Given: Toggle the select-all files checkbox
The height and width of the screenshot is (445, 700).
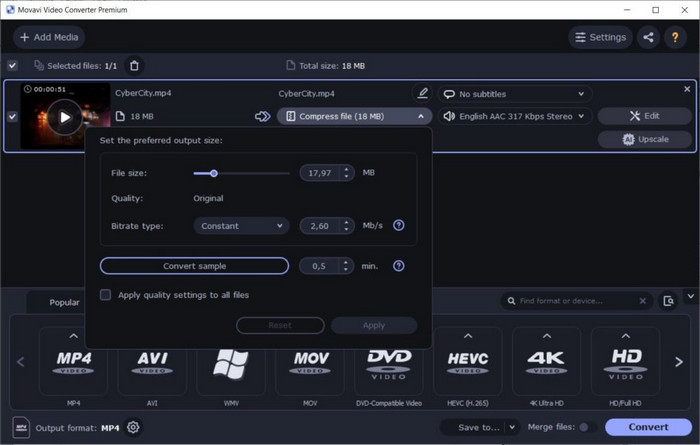Looking at the screenshot, I should (12, 66).
